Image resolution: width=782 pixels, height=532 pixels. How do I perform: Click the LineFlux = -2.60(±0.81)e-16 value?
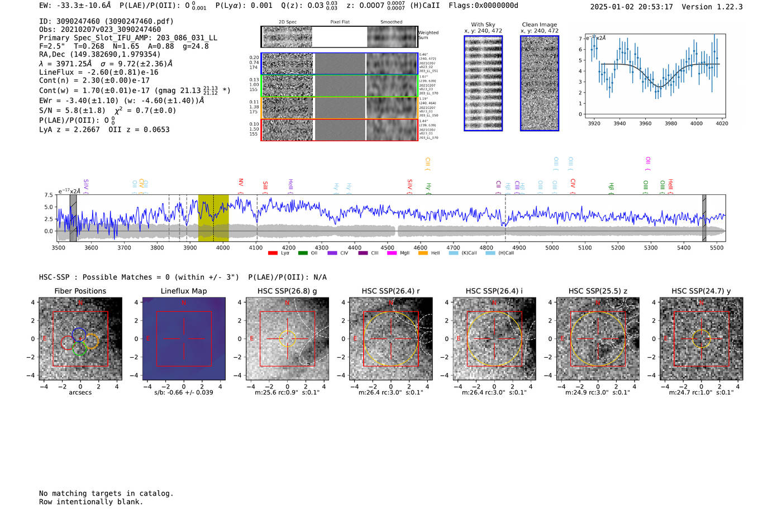pos(99,72)
